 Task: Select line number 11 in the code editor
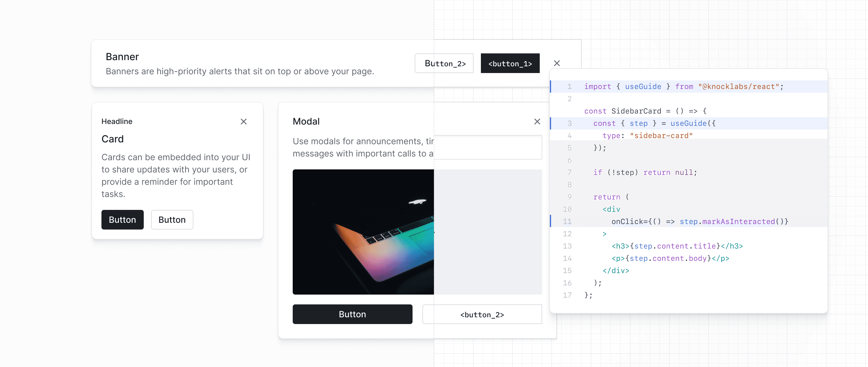point(567,221)
